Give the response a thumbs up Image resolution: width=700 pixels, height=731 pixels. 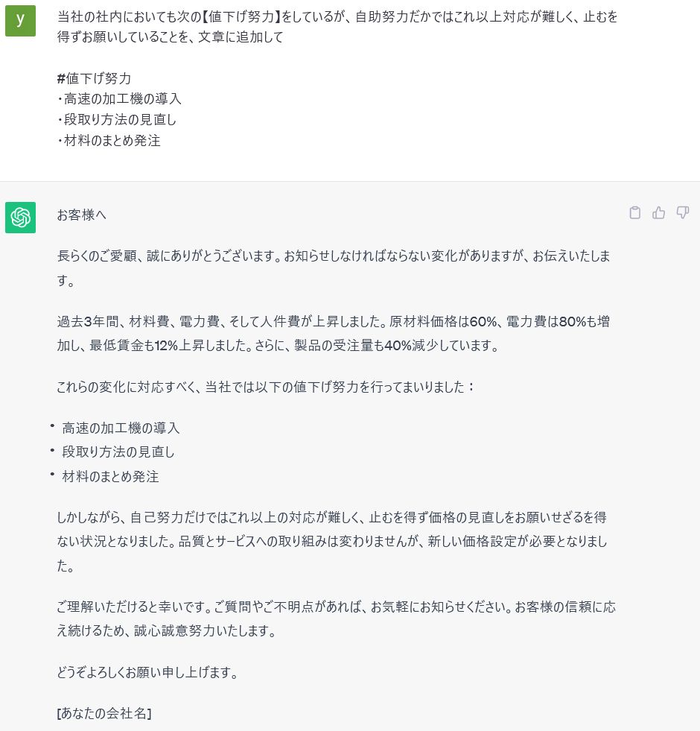tap(658, 212)
